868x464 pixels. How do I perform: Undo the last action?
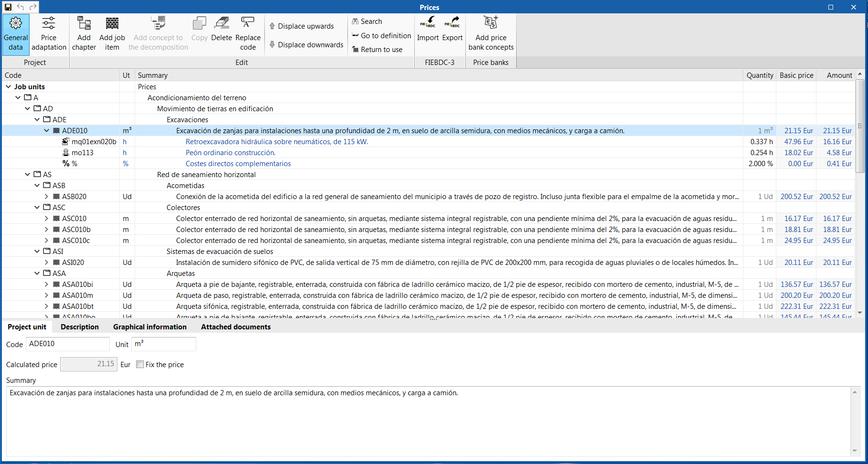point(20,7)
